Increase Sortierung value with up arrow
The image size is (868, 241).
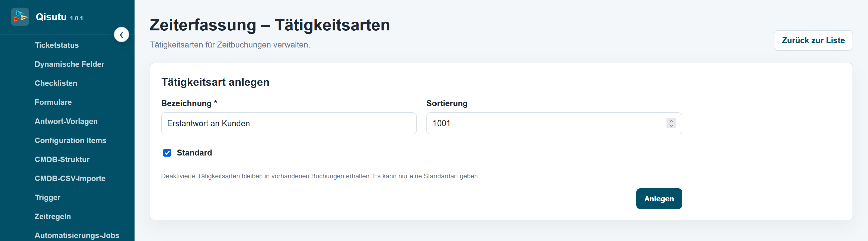671,121
